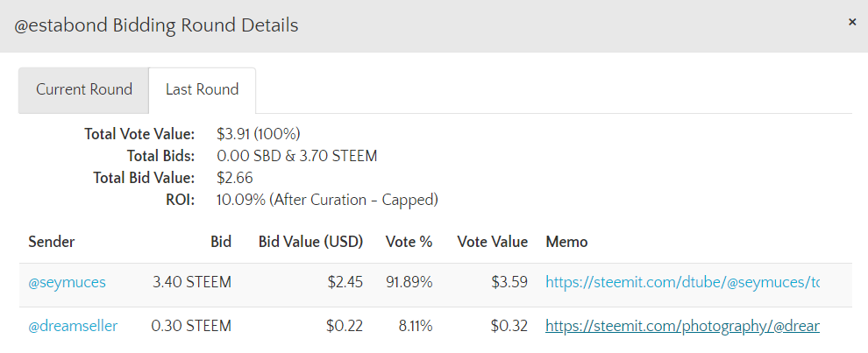Click the Vote Value column header
868x353 pixels.
click(492, 242)
